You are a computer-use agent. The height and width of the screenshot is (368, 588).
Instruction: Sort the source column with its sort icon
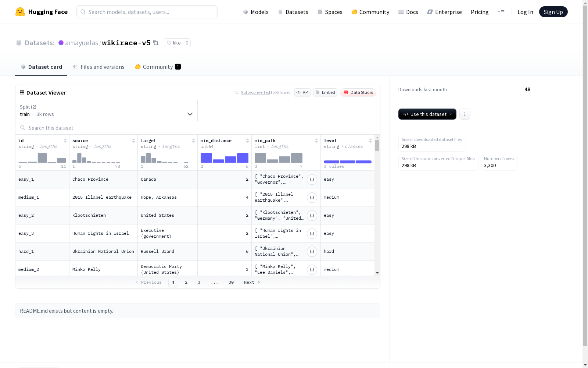click(133, 141)
